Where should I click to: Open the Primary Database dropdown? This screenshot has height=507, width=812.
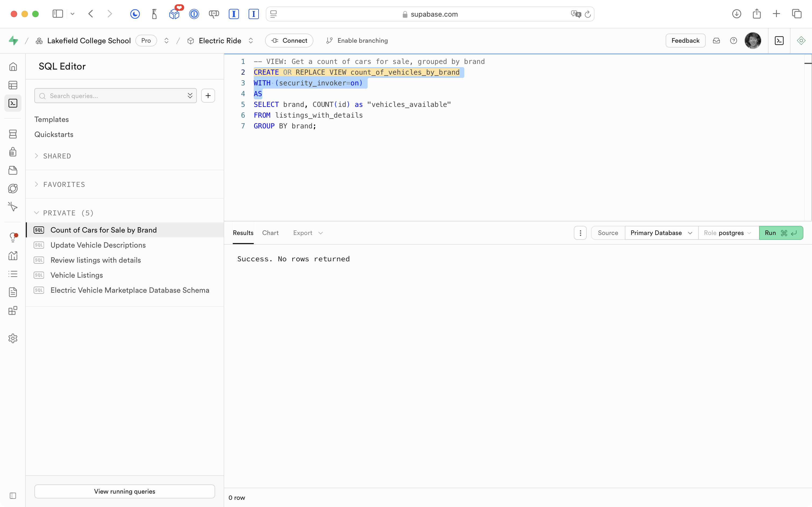coord(661,233)
